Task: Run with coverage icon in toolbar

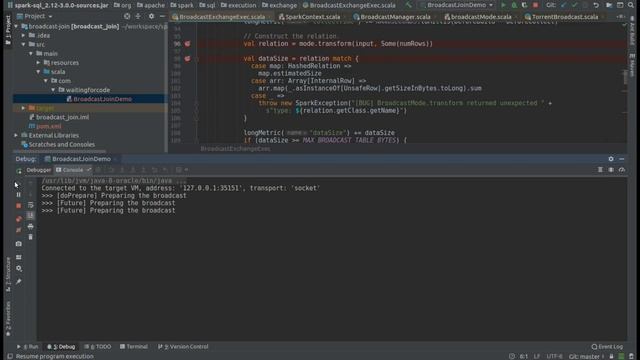Action: click(524, 5)
